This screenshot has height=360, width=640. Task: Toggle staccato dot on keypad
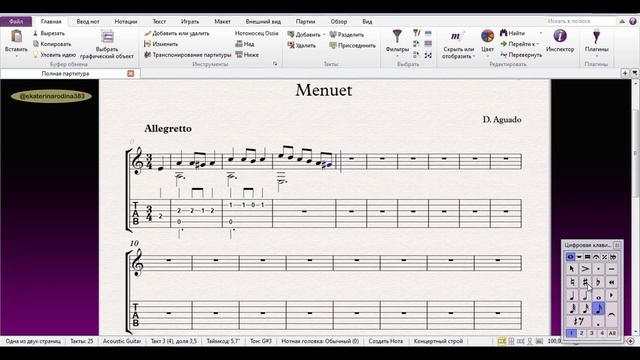click(x=598, y=269)
